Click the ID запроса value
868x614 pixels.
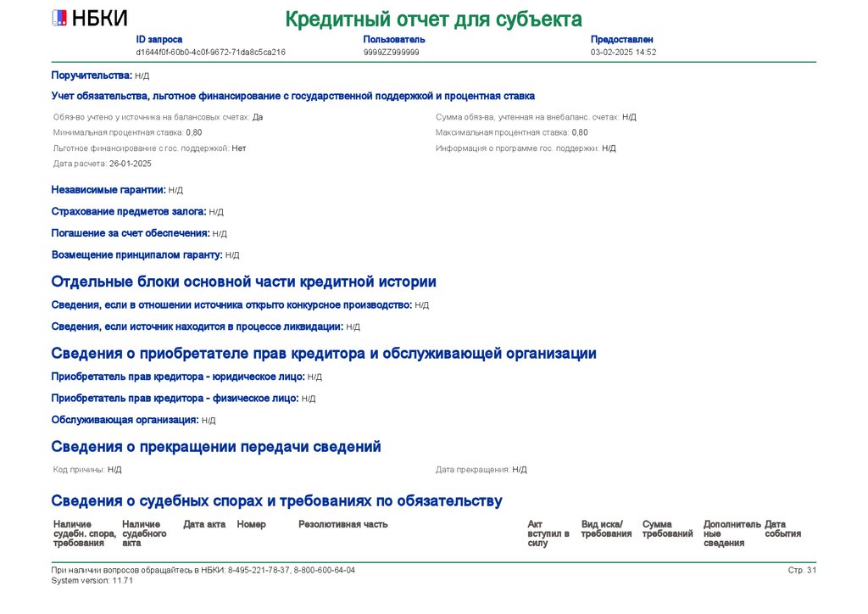point(211,52)
